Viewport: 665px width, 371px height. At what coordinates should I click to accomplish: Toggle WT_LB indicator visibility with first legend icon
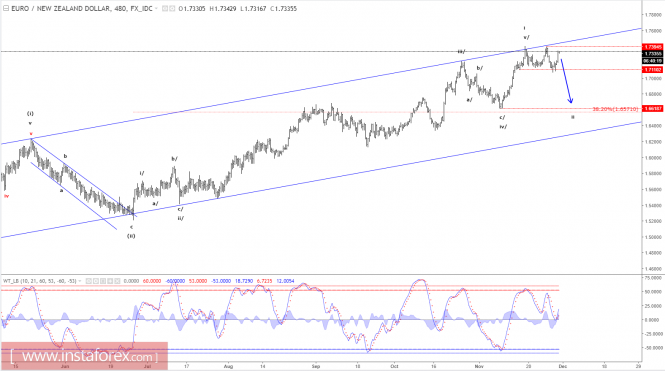89,281
